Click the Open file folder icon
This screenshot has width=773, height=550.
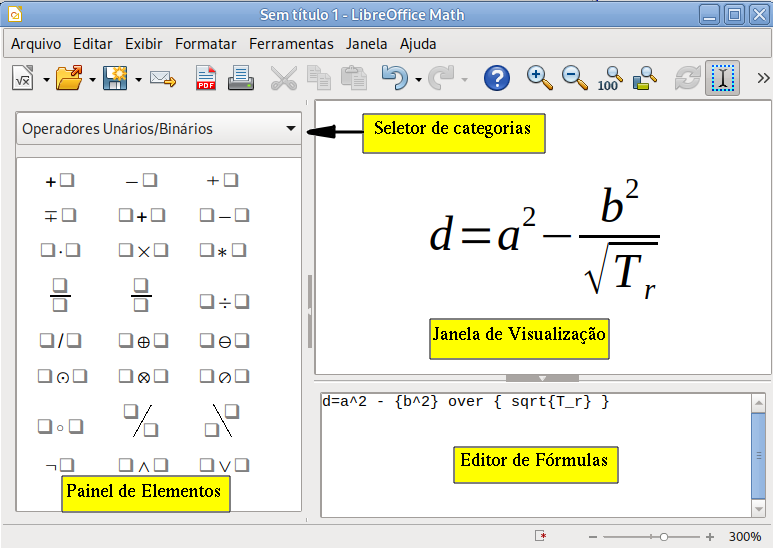pyautogui.click(x=69, y=78)
